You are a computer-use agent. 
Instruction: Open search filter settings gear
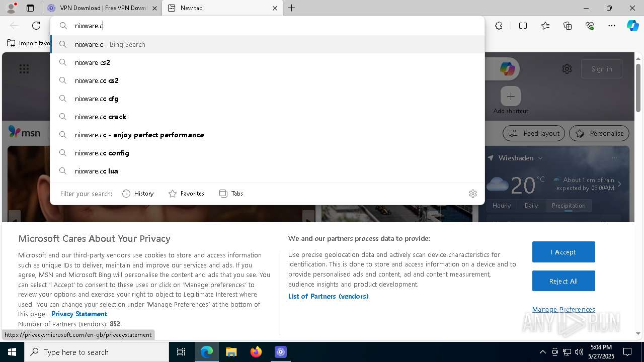coord(473,194)
